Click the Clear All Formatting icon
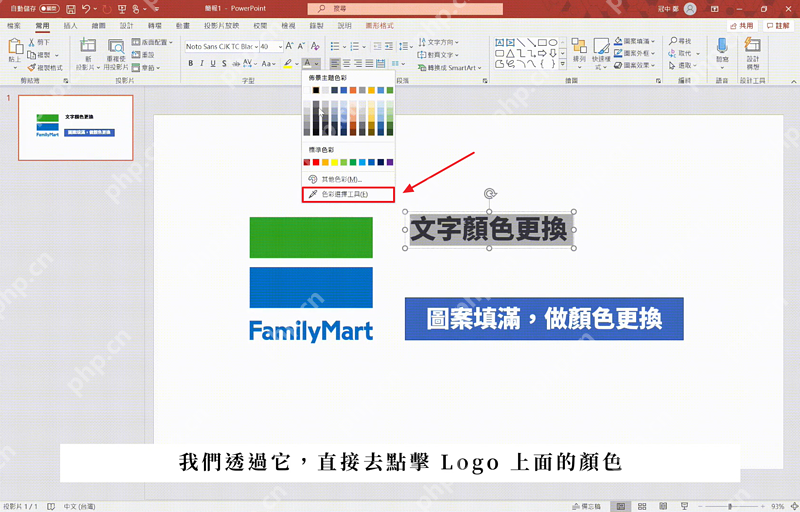 (315, 46)
